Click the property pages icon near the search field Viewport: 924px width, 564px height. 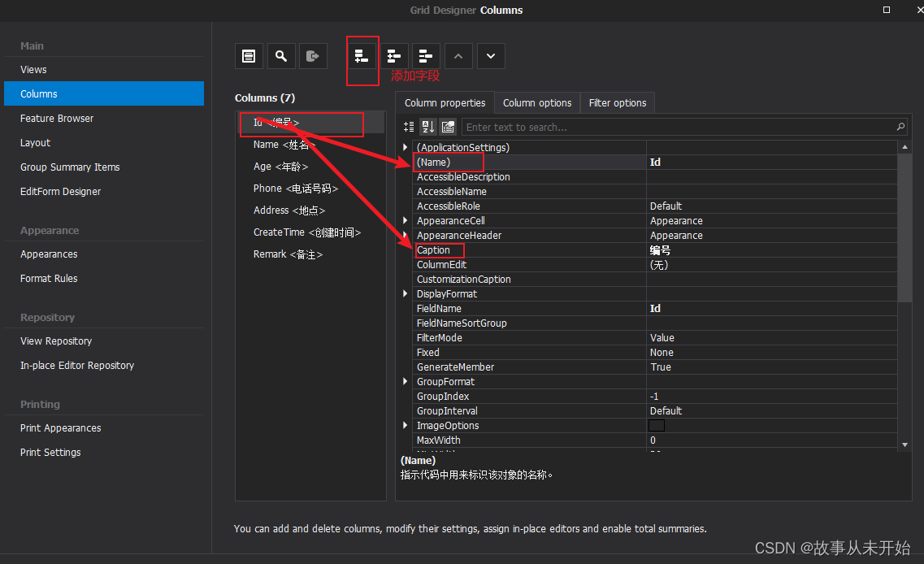[x=448, y=126]
